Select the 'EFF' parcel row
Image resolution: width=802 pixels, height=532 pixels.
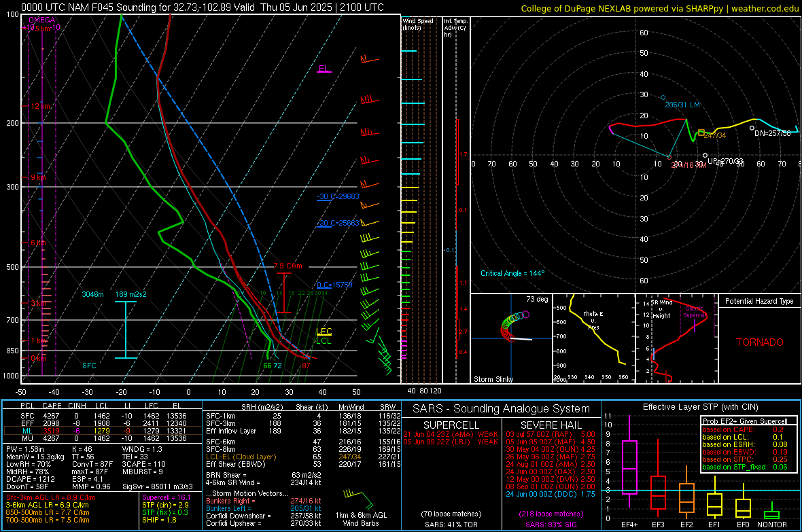[x=103, y=423]
